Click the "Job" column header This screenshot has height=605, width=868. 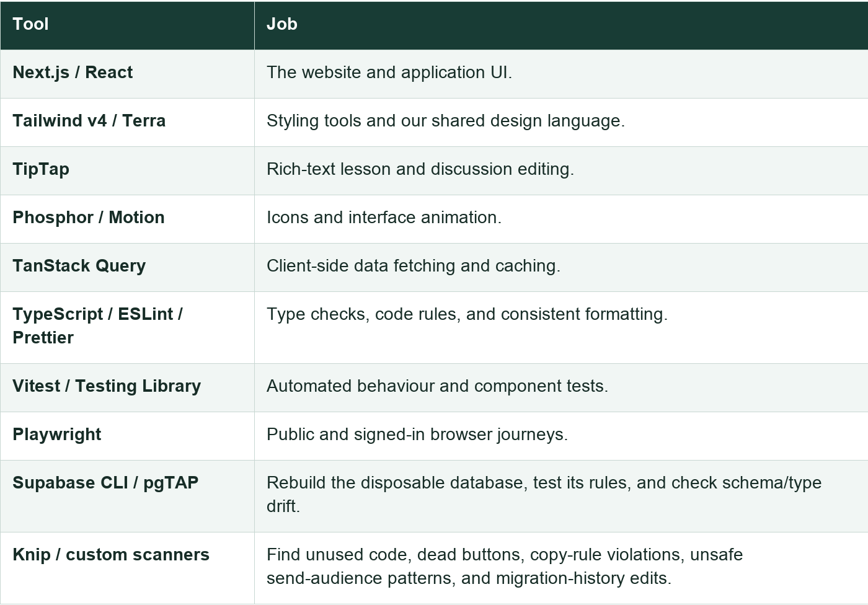click(561, 25)
